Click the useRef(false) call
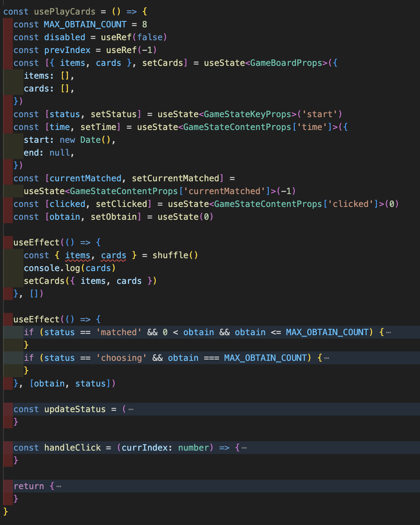This screenshot has height=525, width=420. click(x=134, y=37)
